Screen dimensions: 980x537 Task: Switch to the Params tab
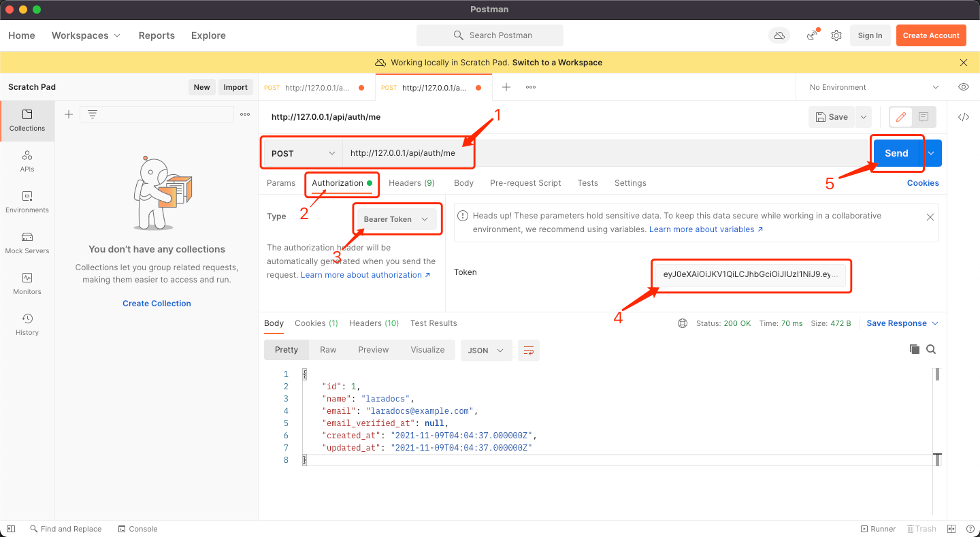[x=281, y=183]
